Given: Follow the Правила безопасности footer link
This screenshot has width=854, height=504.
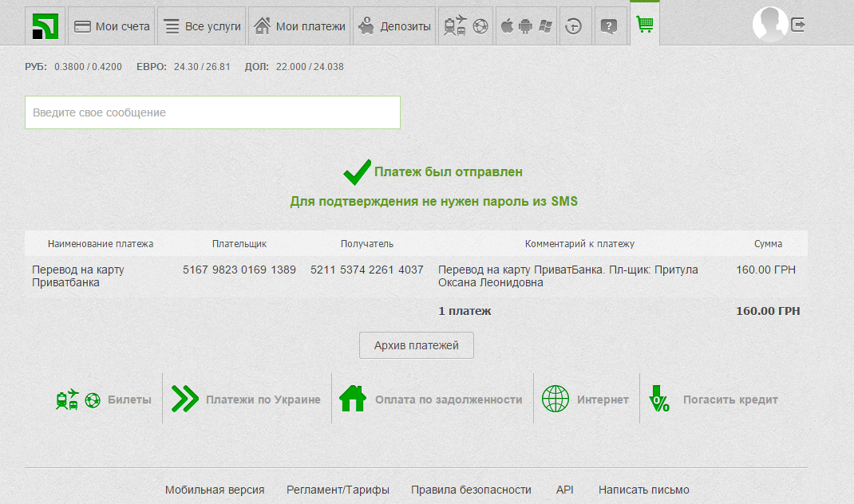Looking at the screenshot, I should (x=471, y=490).
